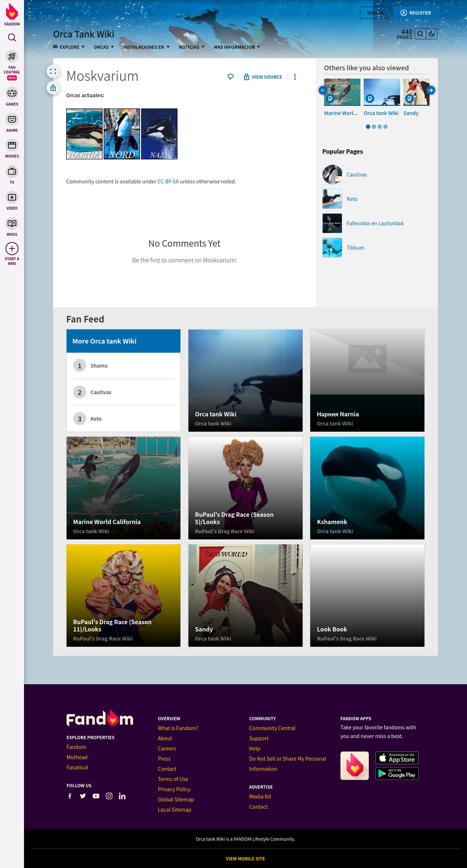Open the Naja orca thumbnail
The width and height of the screenshot is (467, 868).
pyautogui.click(x=159, y=134)
